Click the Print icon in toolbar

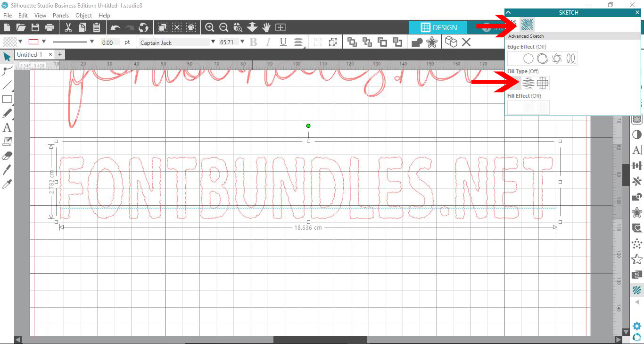point(49,27)
